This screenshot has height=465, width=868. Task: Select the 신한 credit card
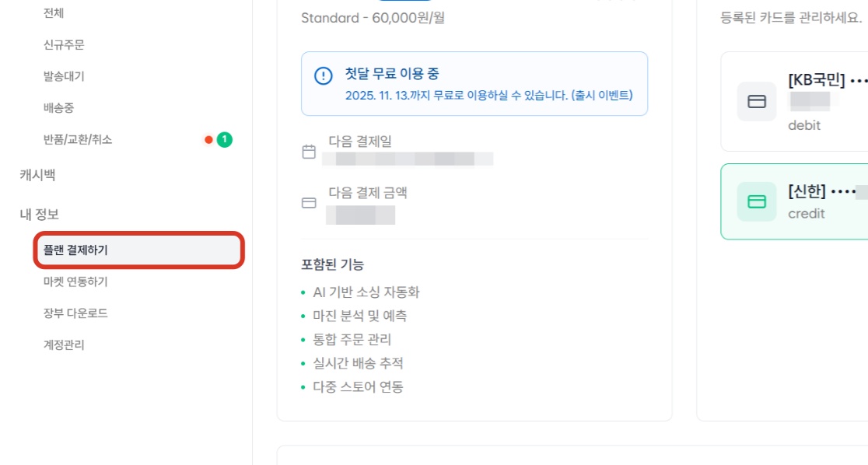coord(794,201)
